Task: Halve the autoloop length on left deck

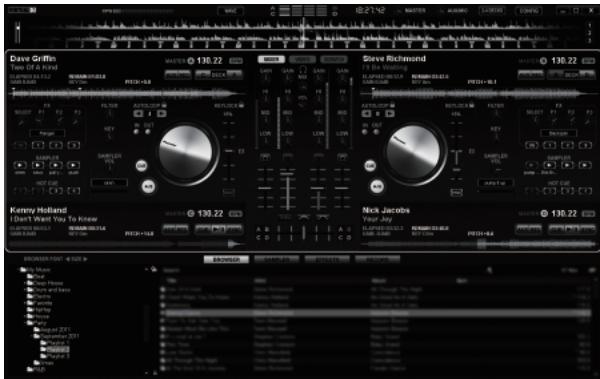Action: [138, 114]
